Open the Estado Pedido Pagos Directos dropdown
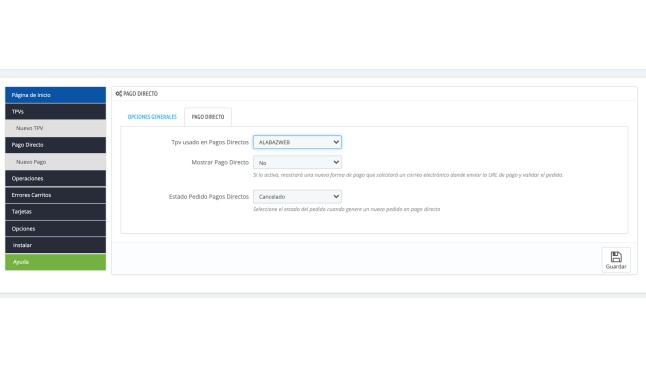The width and height of the screenshot is (646, 366). click(297, 197)
